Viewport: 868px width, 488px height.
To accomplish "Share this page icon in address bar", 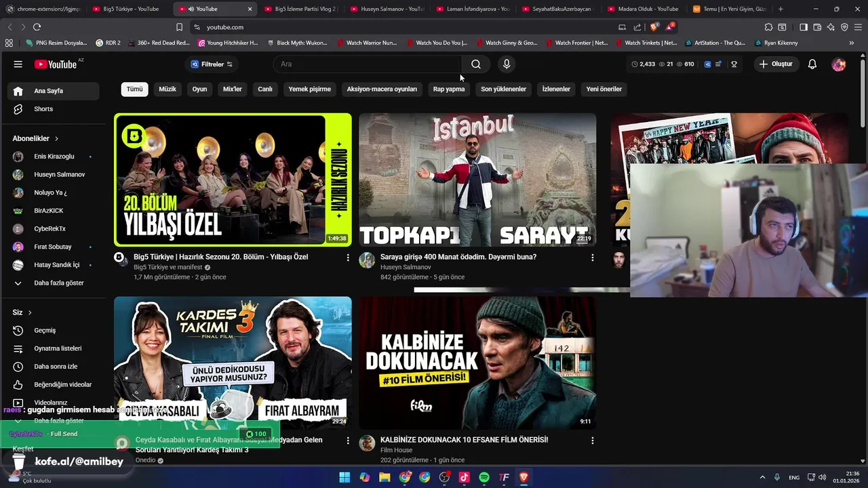I will point(637,27).
